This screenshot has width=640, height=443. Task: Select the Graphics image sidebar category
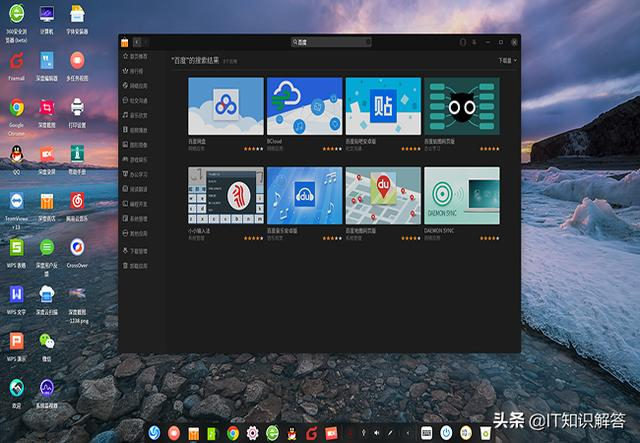coord(136,145)
